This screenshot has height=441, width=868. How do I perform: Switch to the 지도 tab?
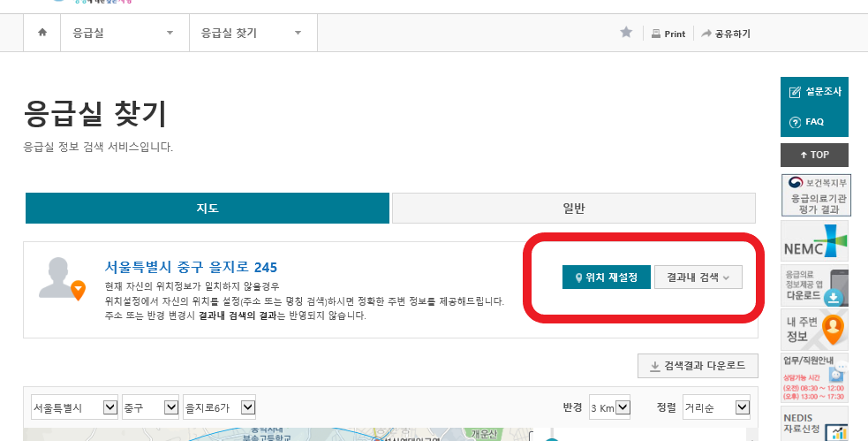click(x=207, y=209)
